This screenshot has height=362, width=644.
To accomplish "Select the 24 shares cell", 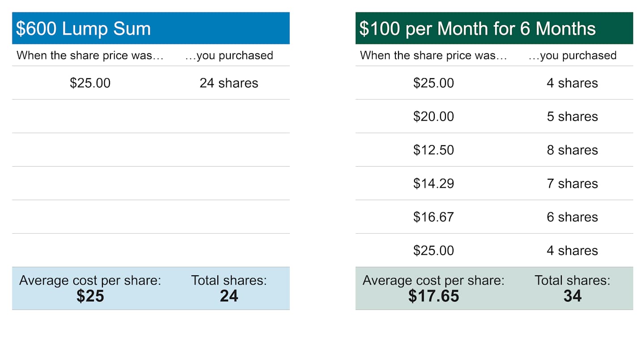I will click(229, 83).
